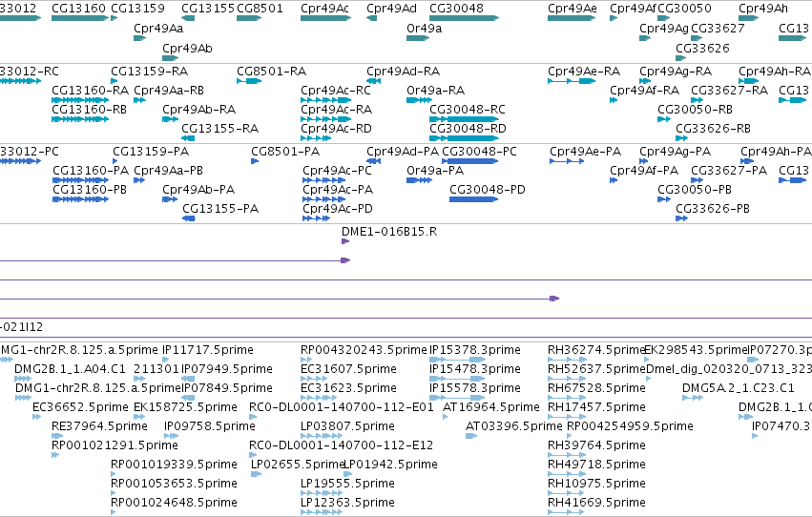
Task: Open the CG30048-RC transcript label
Action: click(x=468, y=109)
